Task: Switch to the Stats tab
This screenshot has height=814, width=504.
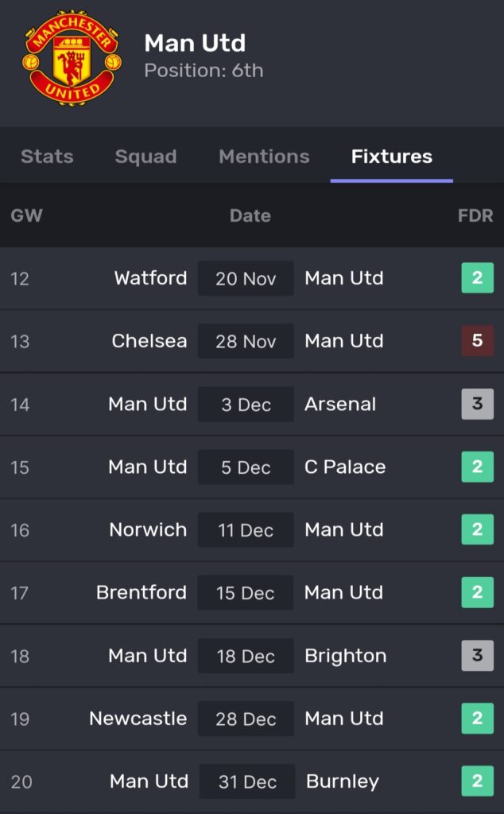Action: click(x=47, y=157)
